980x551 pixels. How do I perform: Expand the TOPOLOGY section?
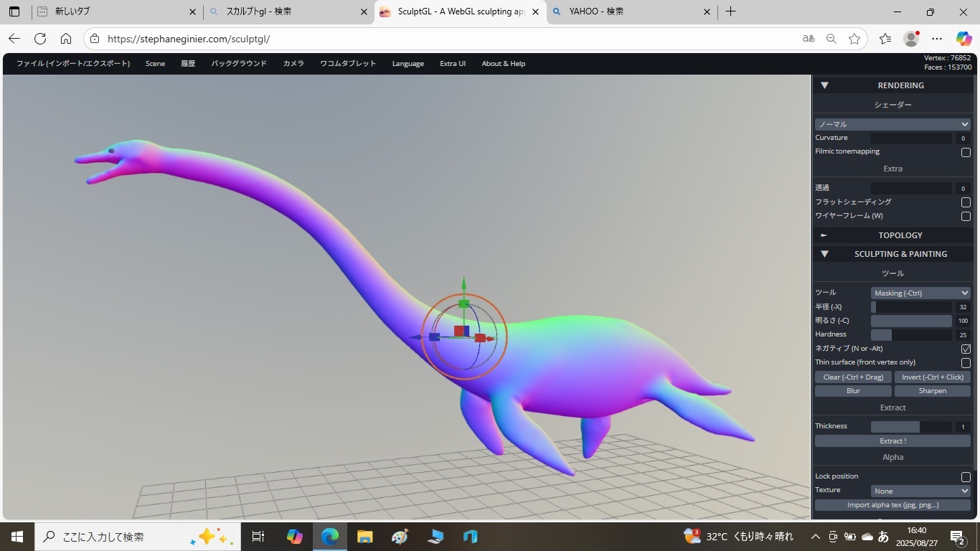(900, 235)
